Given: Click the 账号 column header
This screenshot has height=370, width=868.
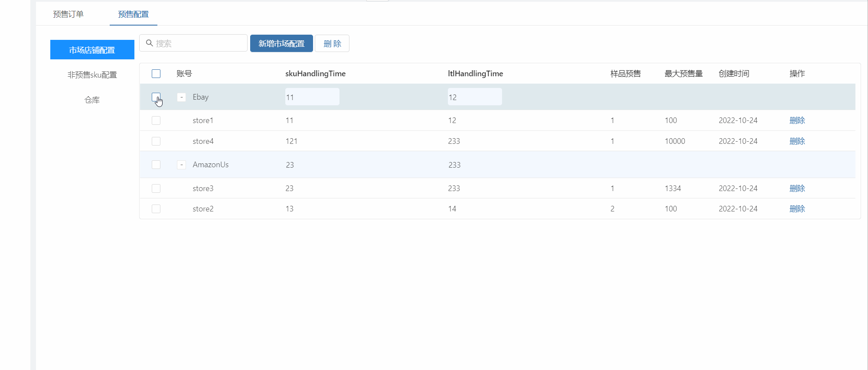Looking at the screenshot, I should pyautogui.click(x=184, y=74).
